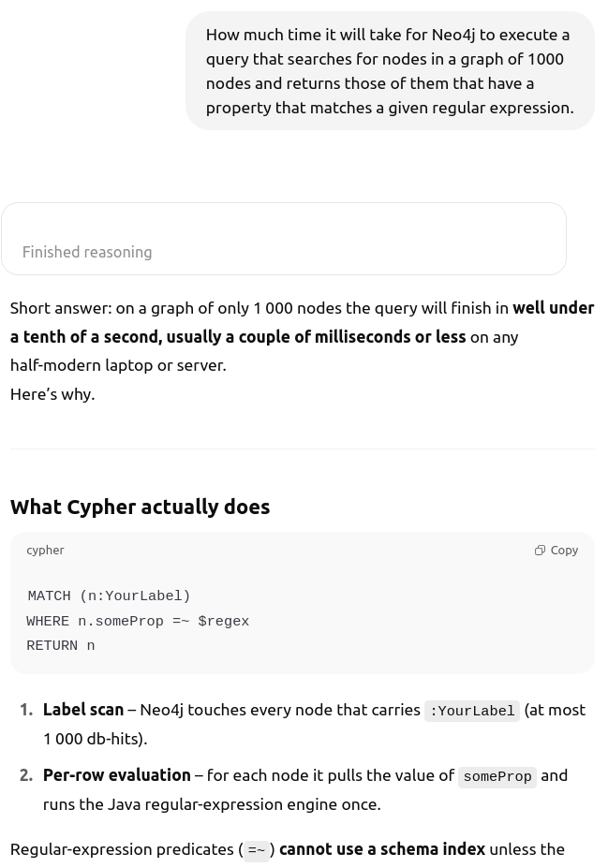Click list number 2 marker
This screenshot has height=868, width=608.
tap(26, 775)
